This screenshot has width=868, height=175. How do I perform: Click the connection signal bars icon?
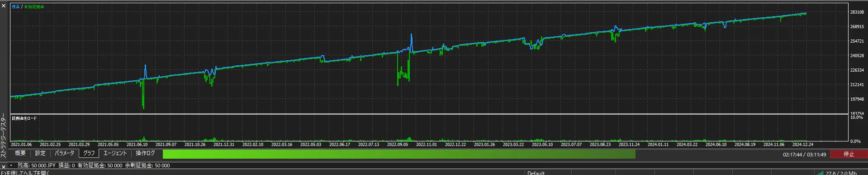[x=821, y=173]
